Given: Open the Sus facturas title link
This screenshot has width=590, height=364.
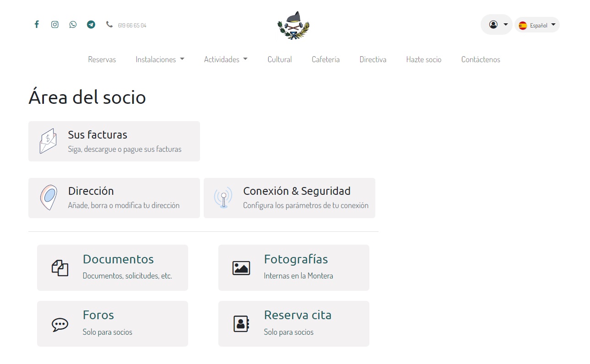Looking at the screenshot, I should click(x=97, y=135).
